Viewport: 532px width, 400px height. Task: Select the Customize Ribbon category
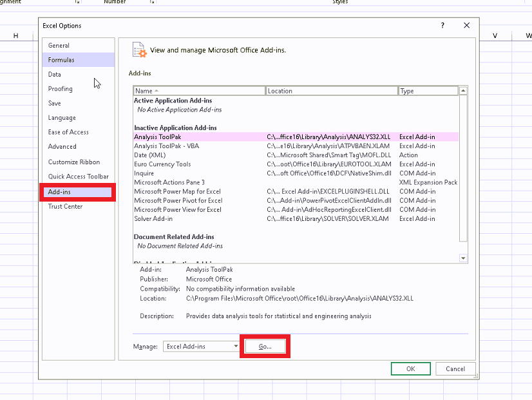[x=73, y=162]
